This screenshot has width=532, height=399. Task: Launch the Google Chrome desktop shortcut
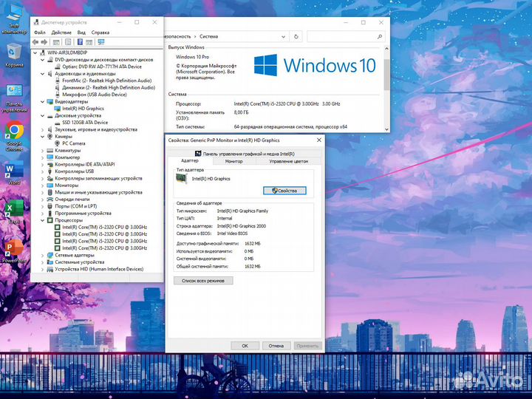[x=14, y=136]
